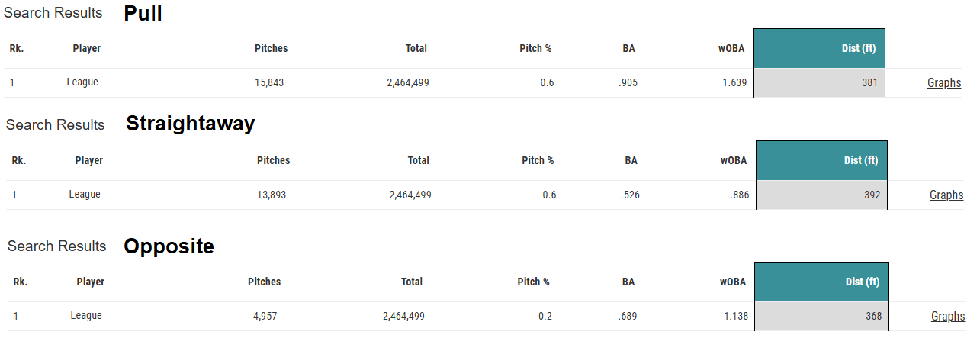This screenshot has width=980, height=348.
Task: Sort Opposite table by Pitches column
Action: click(x=264, y=282)
